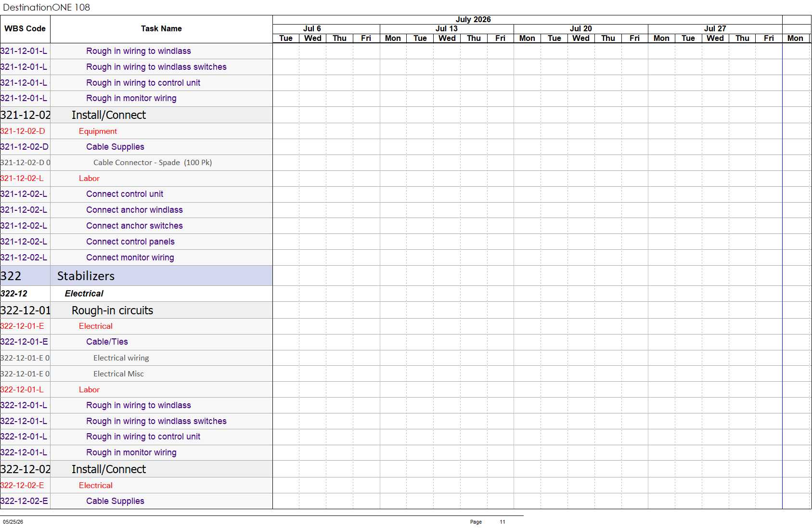Click the Thu day header under Jul 13
This screenshot has height=528, width=812.
click(x=474, y=39)
